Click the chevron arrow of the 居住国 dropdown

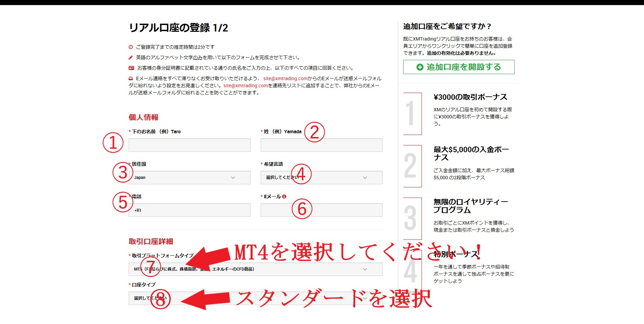tap(233, 178)
